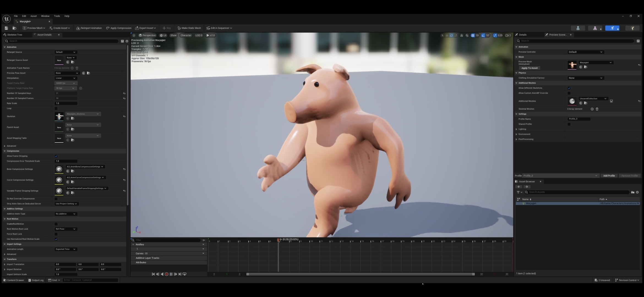The height and width of the screenshot is (297, 644).
Task: Uncheck Allow Frame Stripping
Action: click(56, 156)
